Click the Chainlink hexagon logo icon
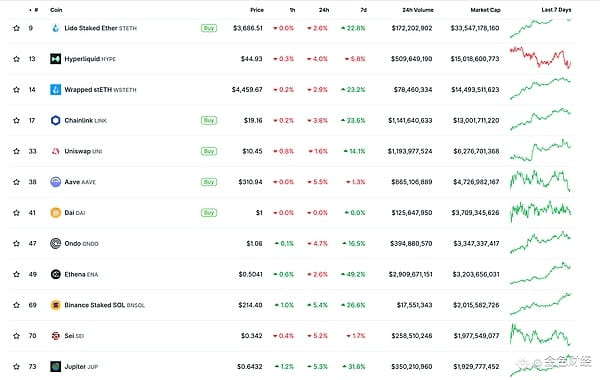Image resolution: width=600 pixels, height=380 pixels. 55,121
